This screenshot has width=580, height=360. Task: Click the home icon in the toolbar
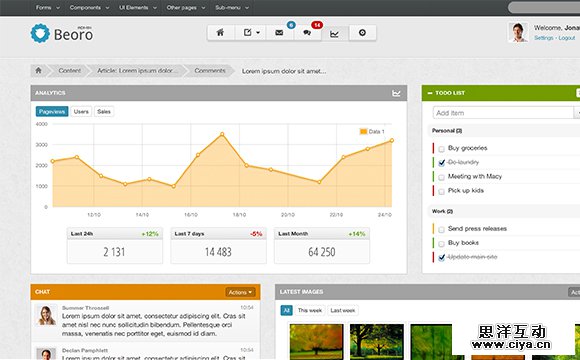tap(220, 33)
